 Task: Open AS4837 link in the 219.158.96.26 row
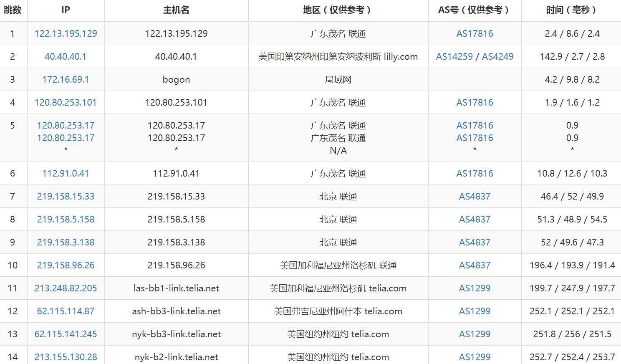point(475,265)
